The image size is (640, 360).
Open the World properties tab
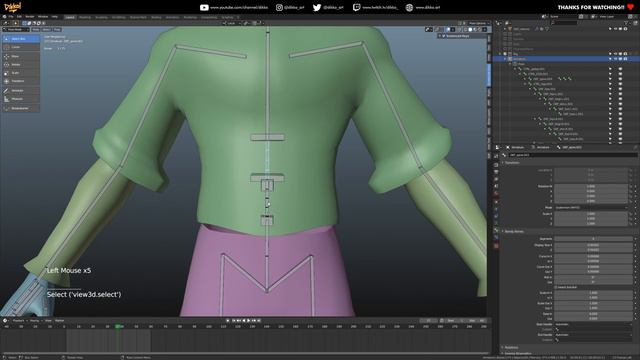496,194
